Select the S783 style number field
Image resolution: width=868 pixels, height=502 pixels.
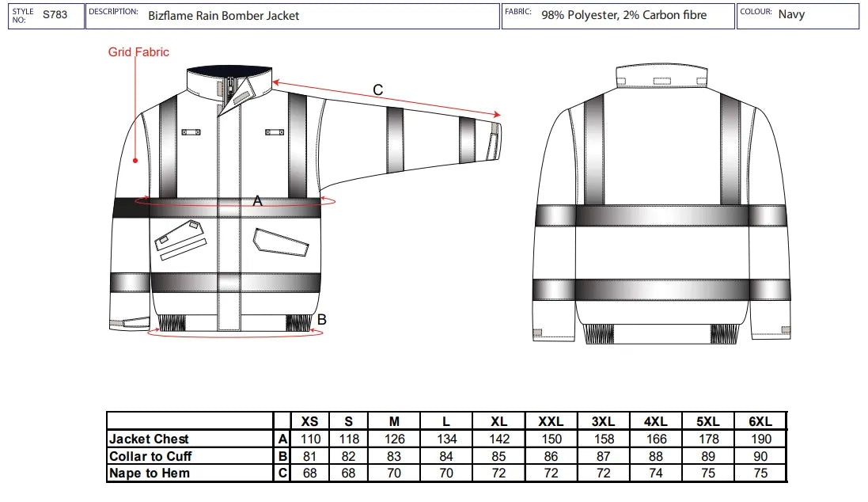55,14
